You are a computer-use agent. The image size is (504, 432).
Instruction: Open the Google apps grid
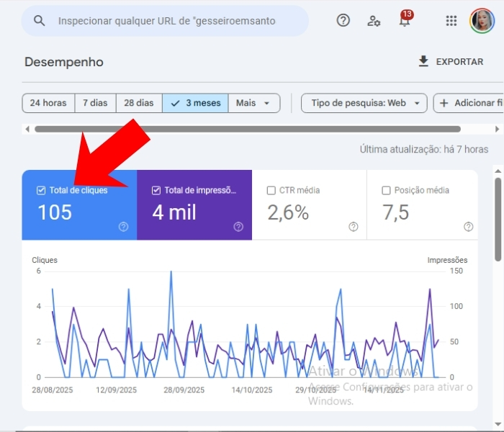(x=451, y=21)
